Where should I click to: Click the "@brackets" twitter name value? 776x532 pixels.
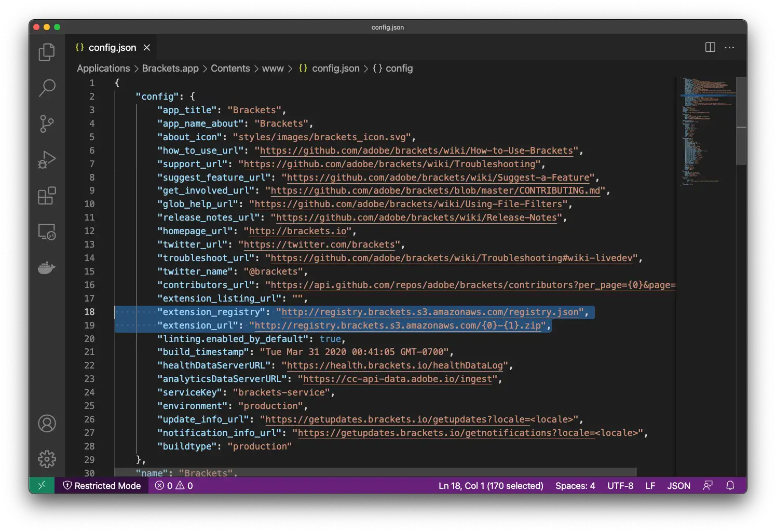pos(273,271)
